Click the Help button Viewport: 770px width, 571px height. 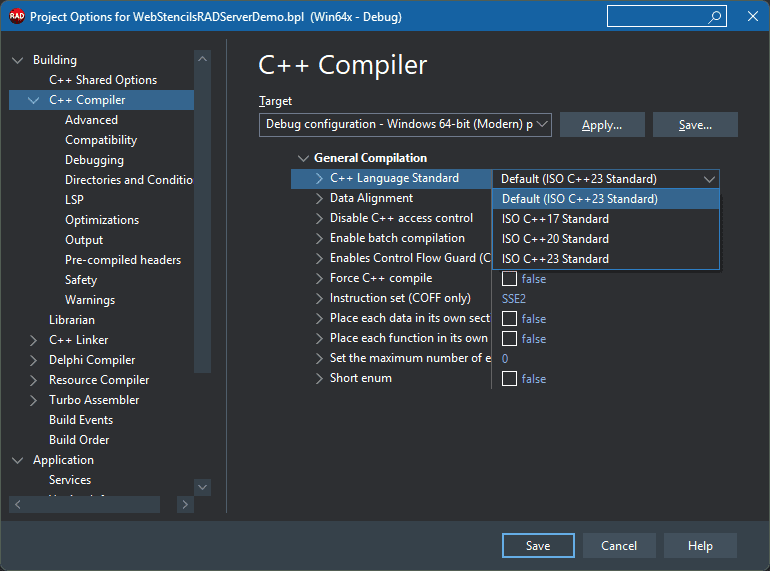tap(700, 545)
